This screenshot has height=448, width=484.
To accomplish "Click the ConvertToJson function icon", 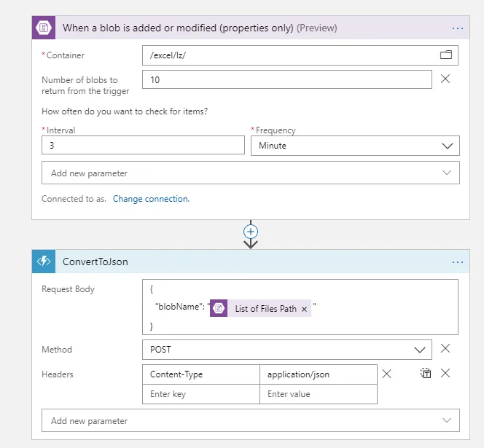I will tap(44, 262).
